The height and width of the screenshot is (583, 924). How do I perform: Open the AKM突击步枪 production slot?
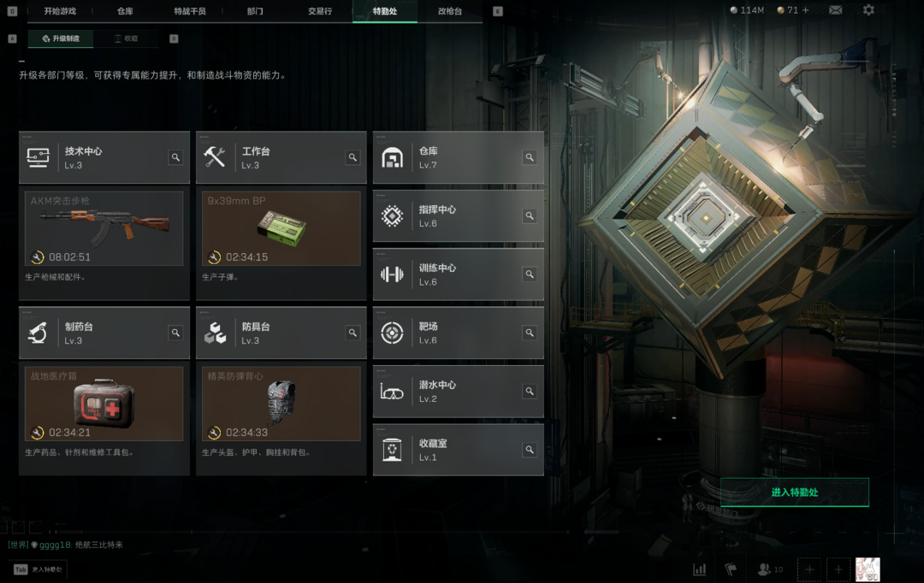click(104, 228)
